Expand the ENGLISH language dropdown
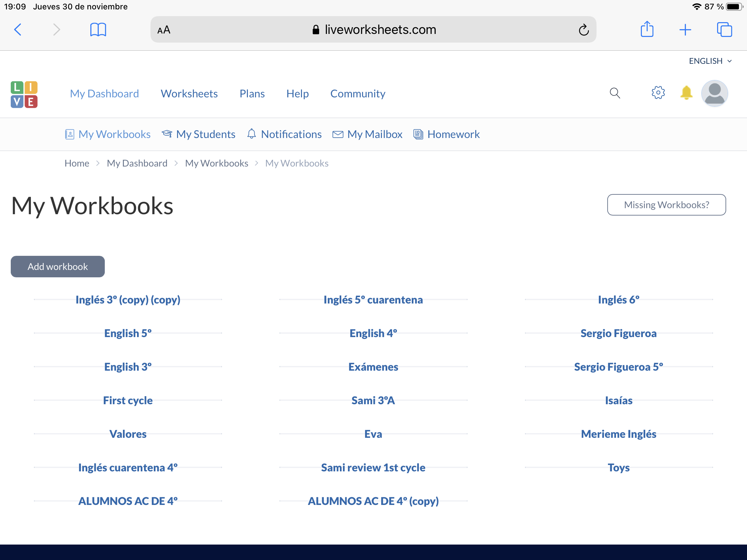 pos(710,61)
